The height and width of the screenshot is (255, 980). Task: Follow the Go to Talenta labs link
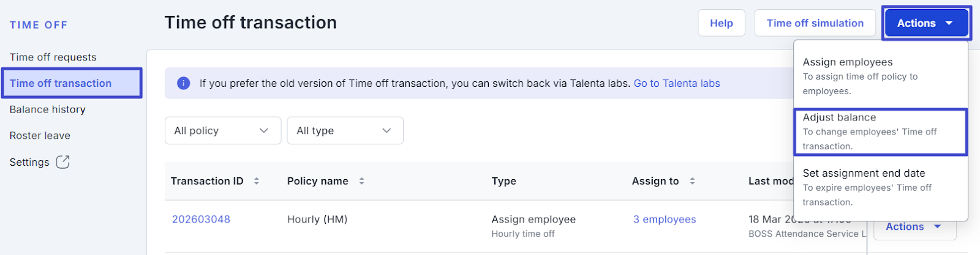pyautogui.click(x=677, y=83)
